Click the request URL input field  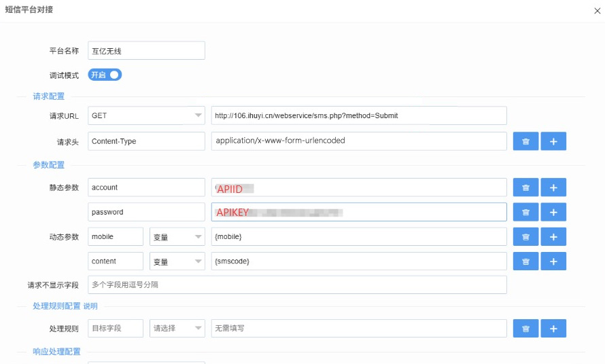358,115
